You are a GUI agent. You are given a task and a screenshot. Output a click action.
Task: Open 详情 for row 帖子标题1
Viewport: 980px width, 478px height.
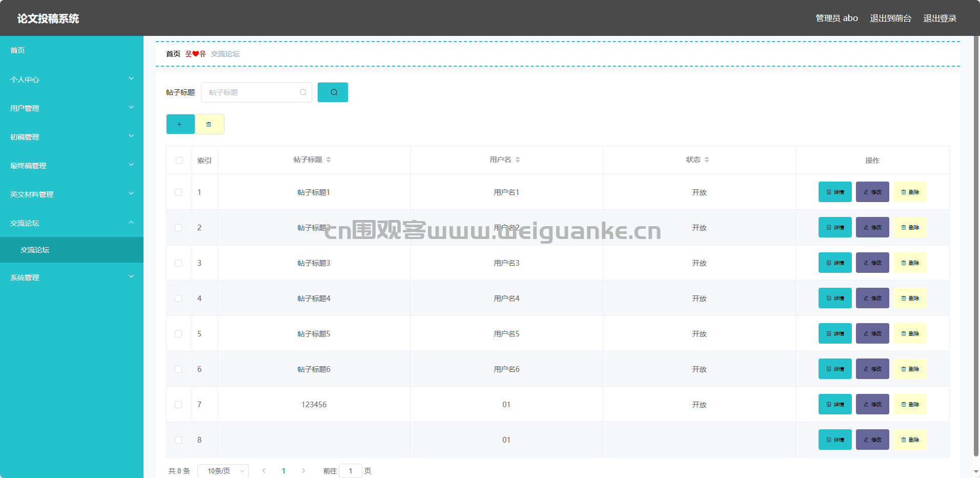(835, 192)
